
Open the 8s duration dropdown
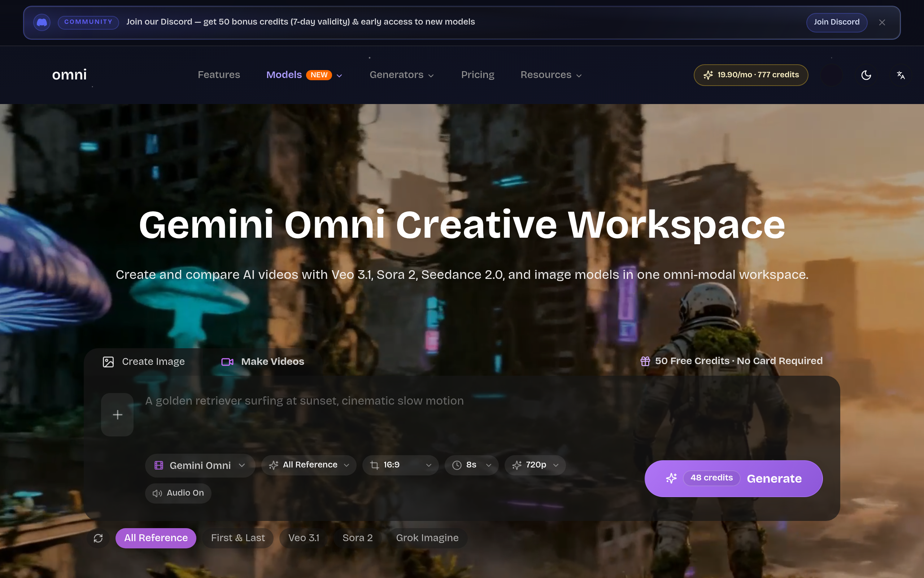(471, 465)
